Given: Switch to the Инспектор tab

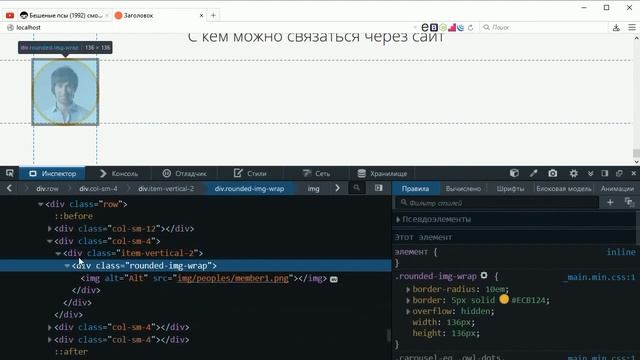Looking at the screenshot, I should click(x=53, y=173).
